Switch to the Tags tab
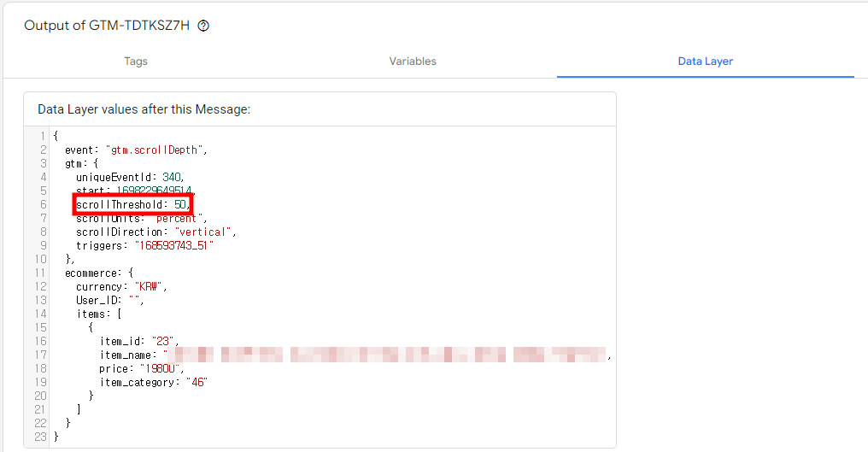 point(136,62)
